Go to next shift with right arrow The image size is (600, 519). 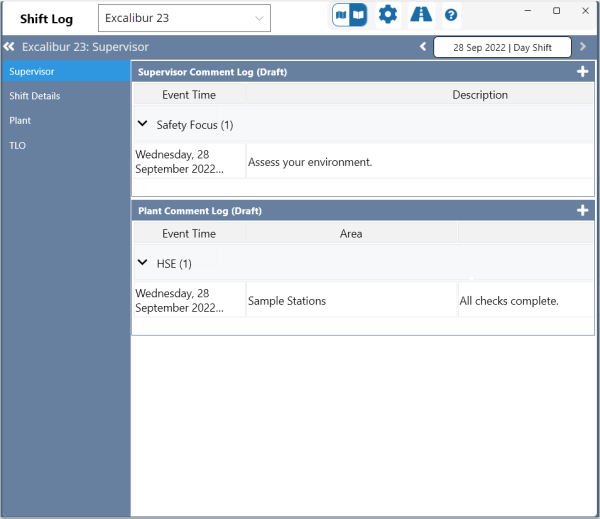(583, 47)
